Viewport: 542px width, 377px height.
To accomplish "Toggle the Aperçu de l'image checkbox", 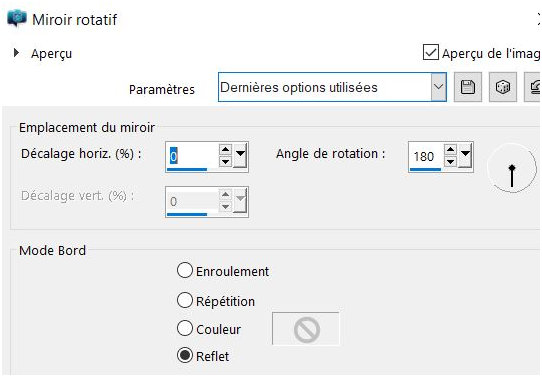I will point(431,53).
